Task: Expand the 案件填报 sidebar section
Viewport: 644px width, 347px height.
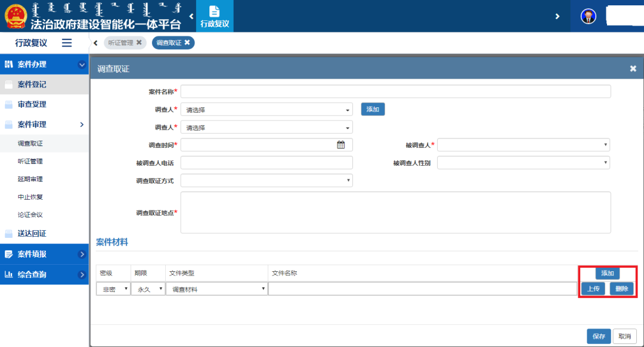Action: (x=82, y=254)
